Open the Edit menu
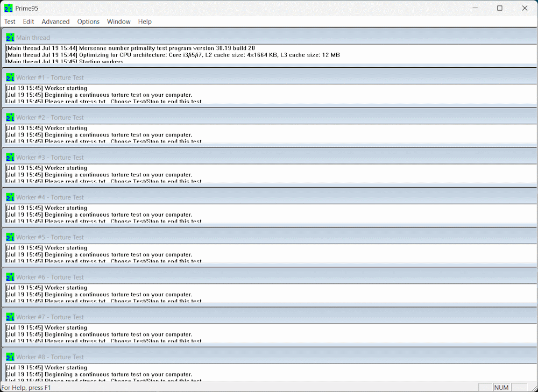 29,22
